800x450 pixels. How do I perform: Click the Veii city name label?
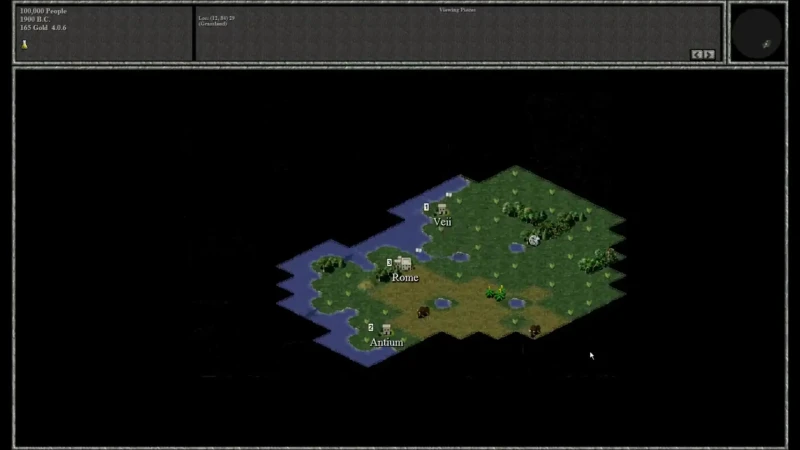click(442, 222)
